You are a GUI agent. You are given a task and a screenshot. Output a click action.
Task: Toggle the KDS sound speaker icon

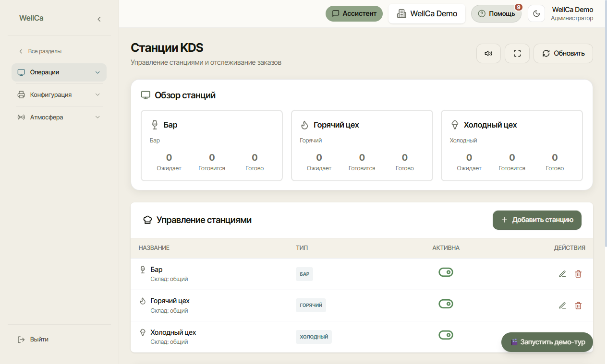[488, 53]
